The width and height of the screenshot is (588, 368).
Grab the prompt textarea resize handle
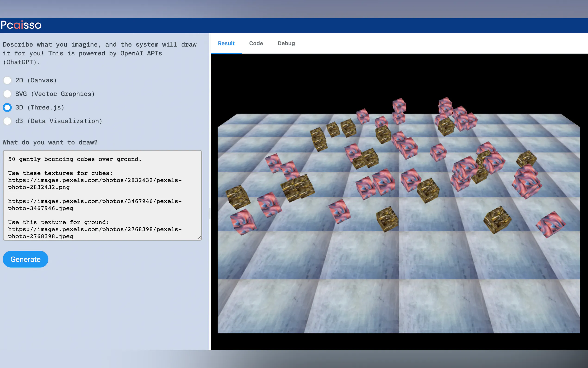[x=199, y=238]
